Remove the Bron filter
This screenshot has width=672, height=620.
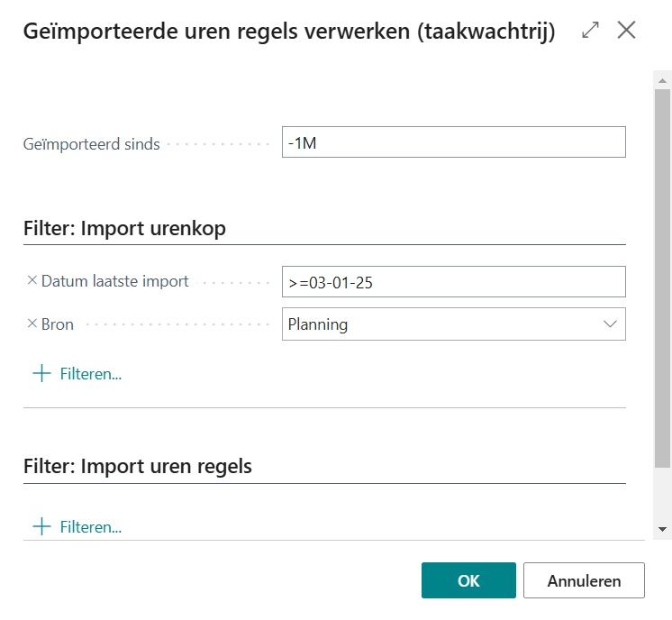(x=32, y=324)
